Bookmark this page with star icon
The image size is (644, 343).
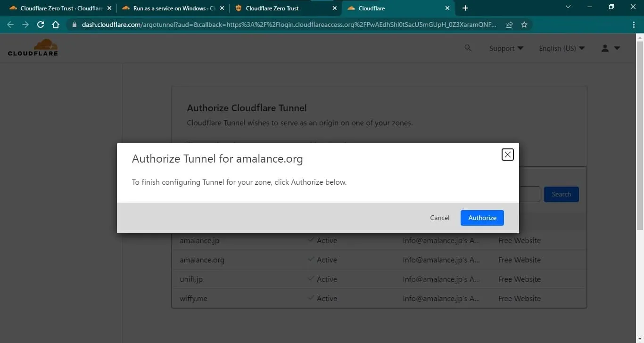point(524,25)
